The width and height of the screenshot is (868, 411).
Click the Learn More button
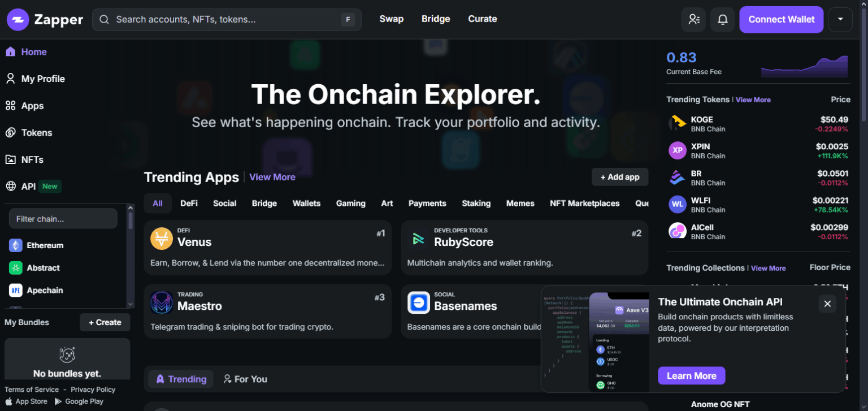click(691, 376)
